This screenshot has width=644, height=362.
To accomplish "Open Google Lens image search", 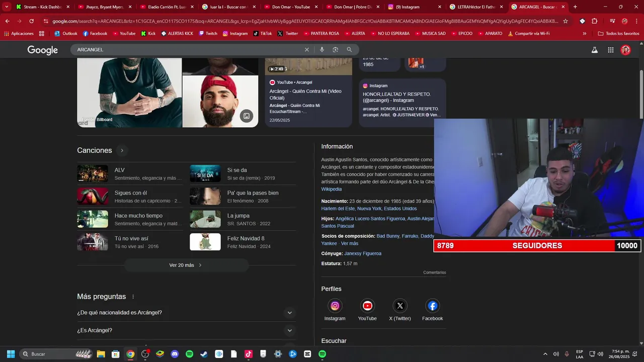I will point(335,50).
